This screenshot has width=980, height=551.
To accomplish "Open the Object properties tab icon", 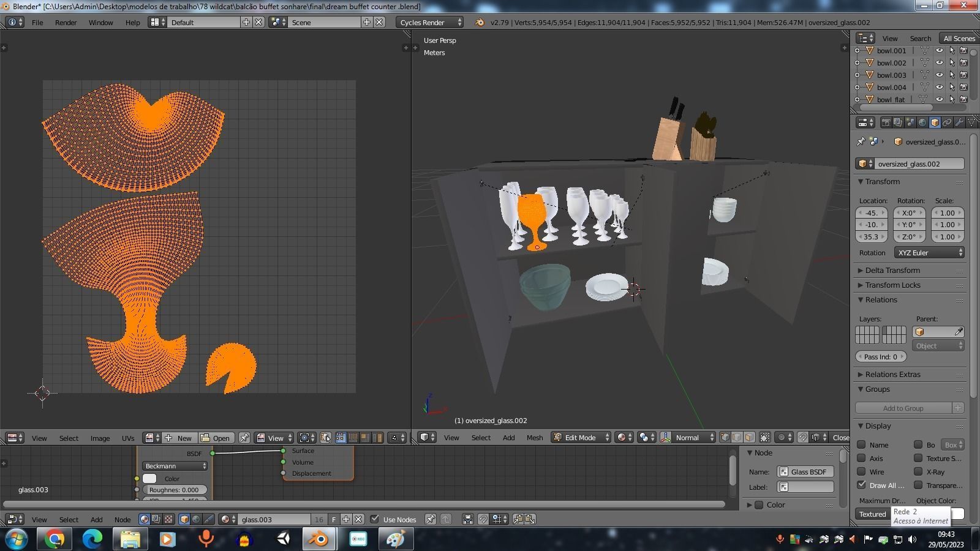I will 935,122.
